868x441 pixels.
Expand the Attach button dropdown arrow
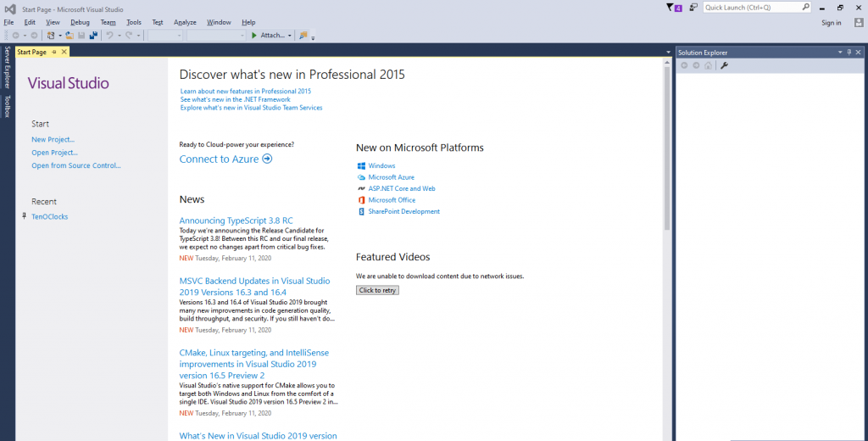(x=290, y=36)
